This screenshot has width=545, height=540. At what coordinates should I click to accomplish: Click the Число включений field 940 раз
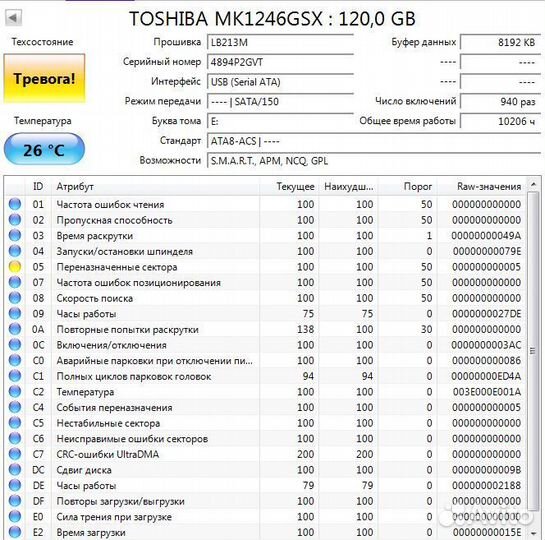501,102
